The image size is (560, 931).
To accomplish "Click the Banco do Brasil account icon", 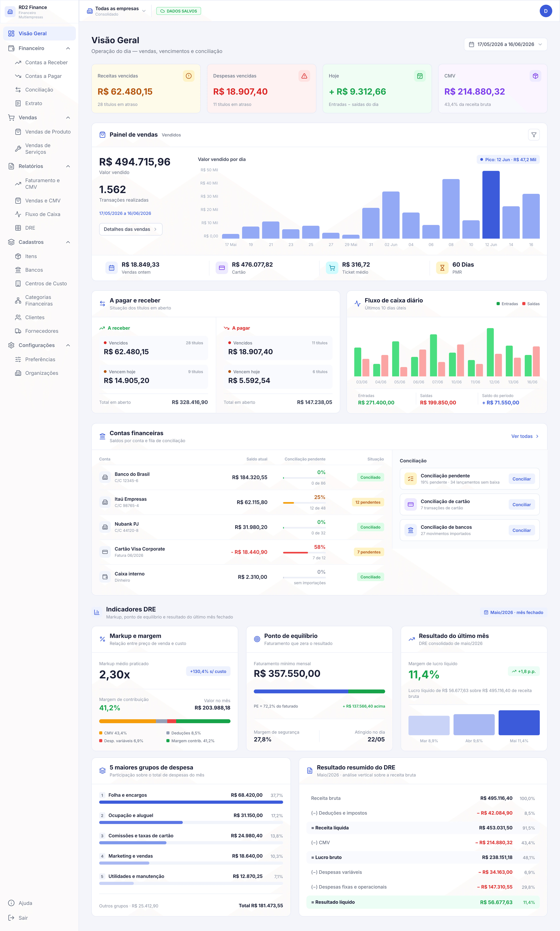I will 105,477.
